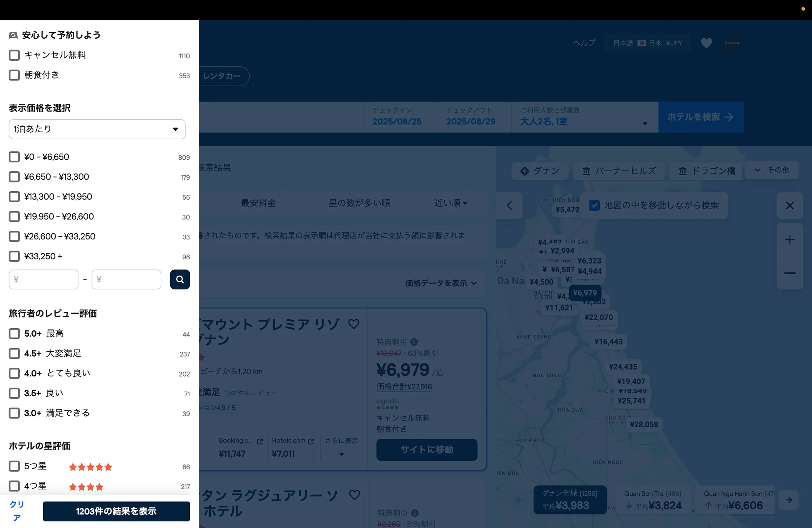Select the ¥0 - ¥6,650 price range
Screen dimensions: 812x528
pyautogui.click(x=14, y=157)
